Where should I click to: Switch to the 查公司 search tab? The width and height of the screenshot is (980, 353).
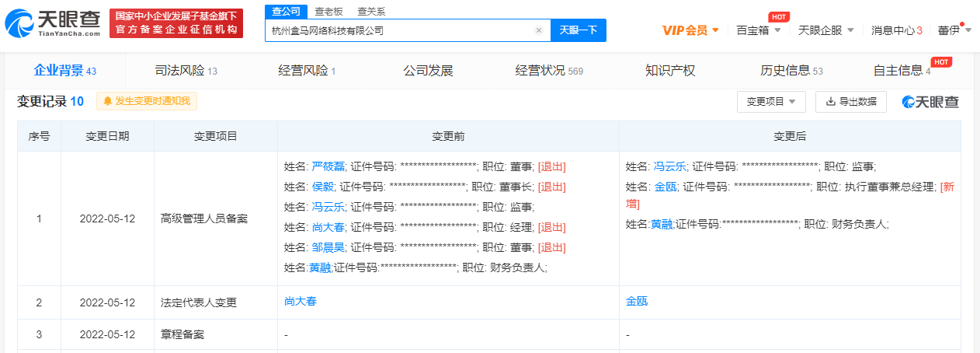coord(285,11)
